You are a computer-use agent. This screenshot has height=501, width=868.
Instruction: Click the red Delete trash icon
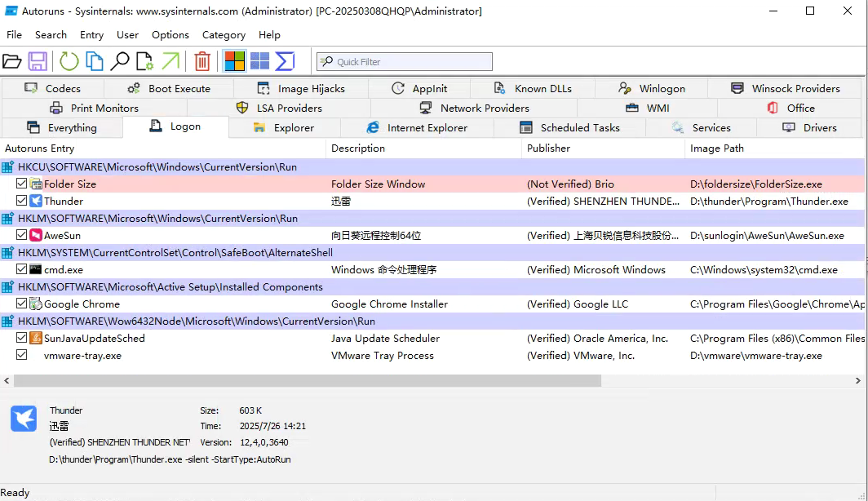(202, 61)
